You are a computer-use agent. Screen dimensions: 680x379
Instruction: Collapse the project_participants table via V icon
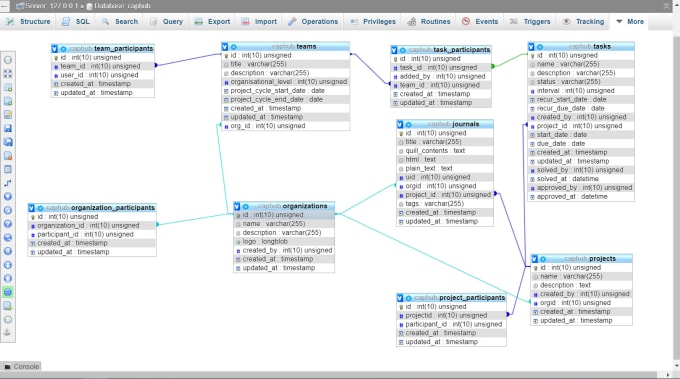pyautogui.click(x=400, y=298)
